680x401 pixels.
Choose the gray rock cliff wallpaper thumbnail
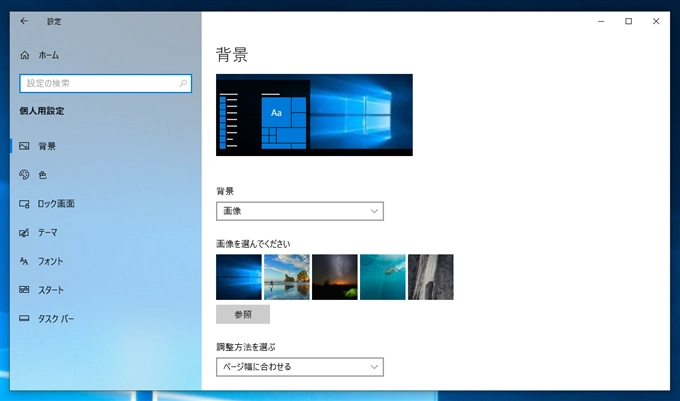pos(431,277)
